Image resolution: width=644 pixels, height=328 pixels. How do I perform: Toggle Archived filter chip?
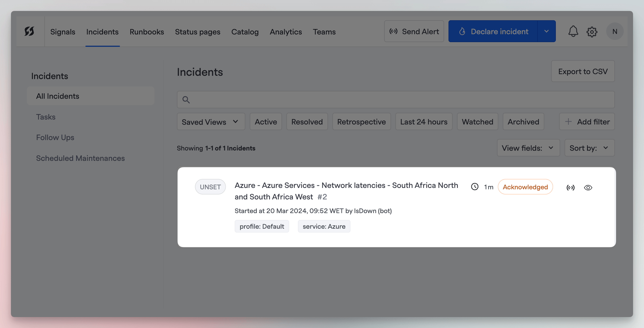(523, 122)
